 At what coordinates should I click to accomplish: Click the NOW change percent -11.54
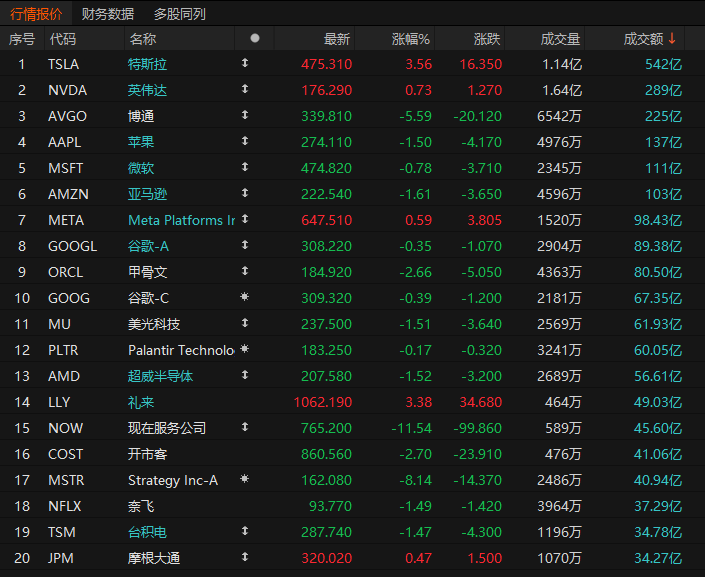point(411,429)
